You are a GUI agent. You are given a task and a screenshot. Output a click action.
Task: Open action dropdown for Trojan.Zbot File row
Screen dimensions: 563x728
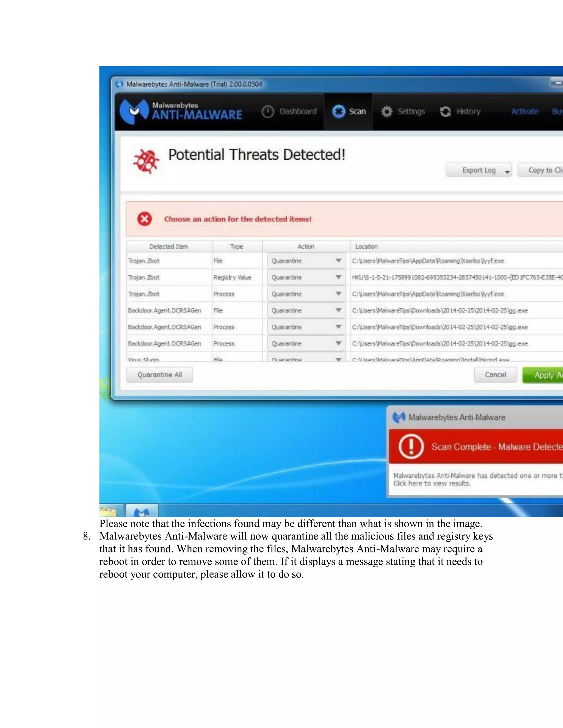click(x=306, y=261)
